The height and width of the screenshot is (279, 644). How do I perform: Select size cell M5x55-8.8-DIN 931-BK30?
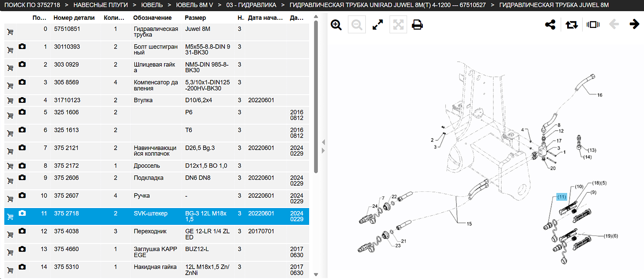point(208,49)
